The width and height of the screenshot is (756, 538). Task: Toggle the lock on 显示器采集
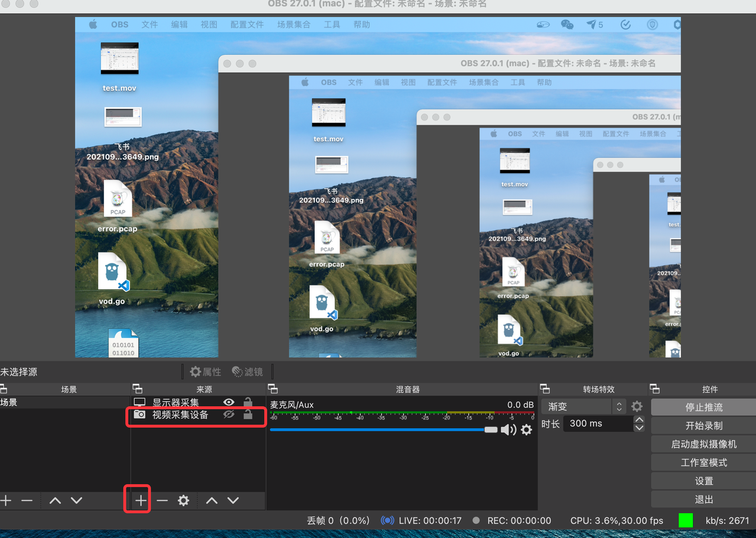(248, 402)
